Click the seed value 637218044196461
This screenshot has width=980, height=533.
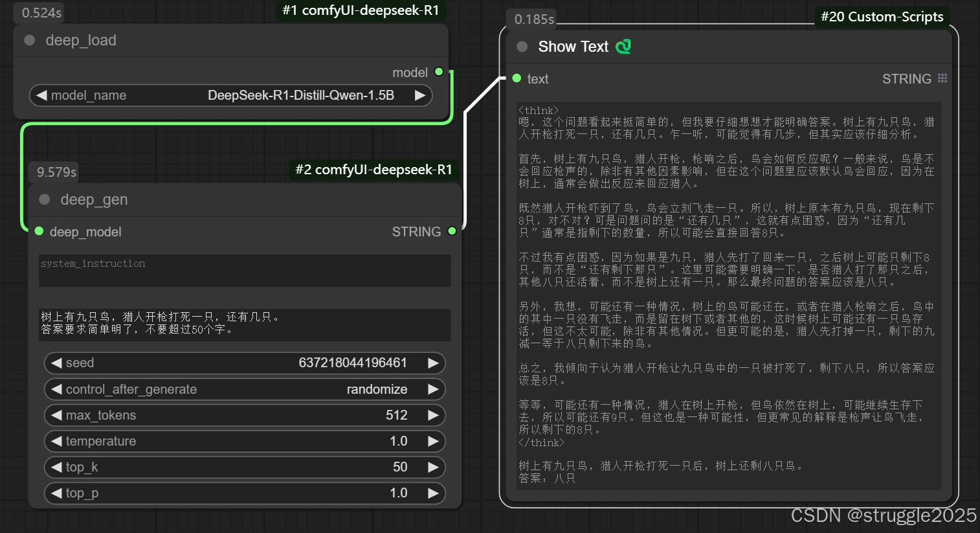(353, 363)
